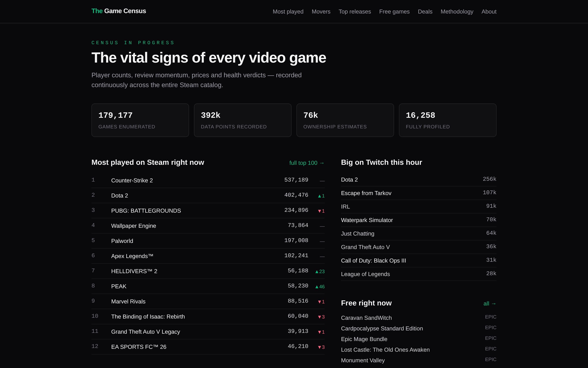588x368 pixels.
Task: Open the Data Points Recorded stat card
Action: [243, 120]
